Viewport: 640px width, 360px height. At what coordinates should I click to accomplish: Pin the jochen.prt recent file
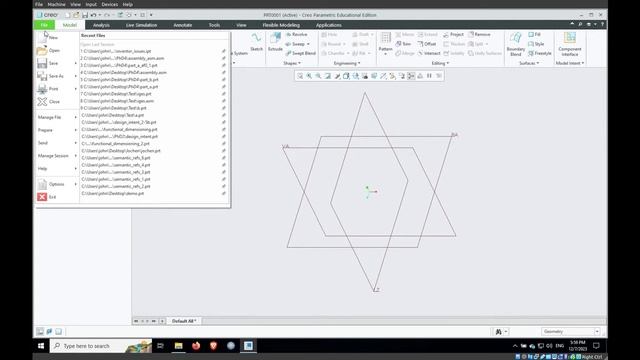click(x=224, y=151)
